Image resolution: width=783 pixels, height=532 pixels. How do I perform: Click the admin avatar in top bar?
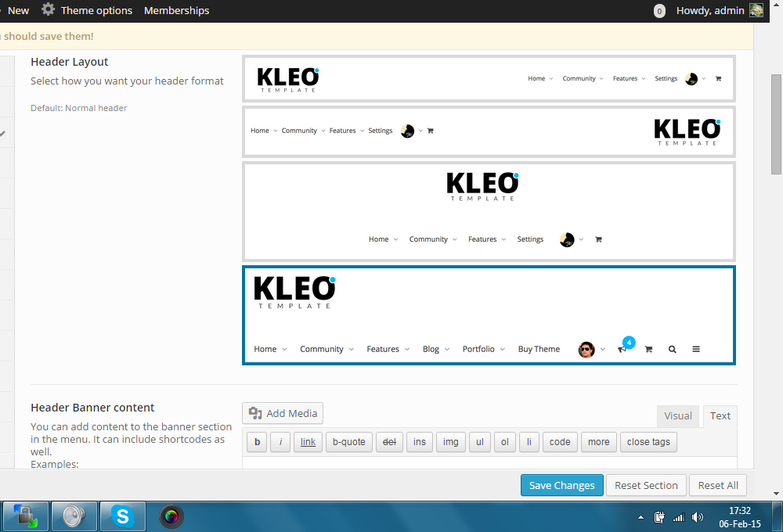tap(756, 10)
